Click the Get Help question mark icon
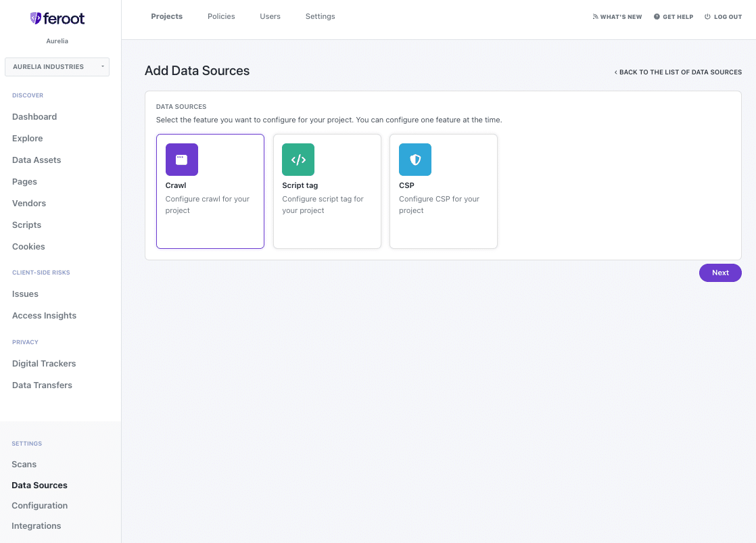 coord(657,17)
